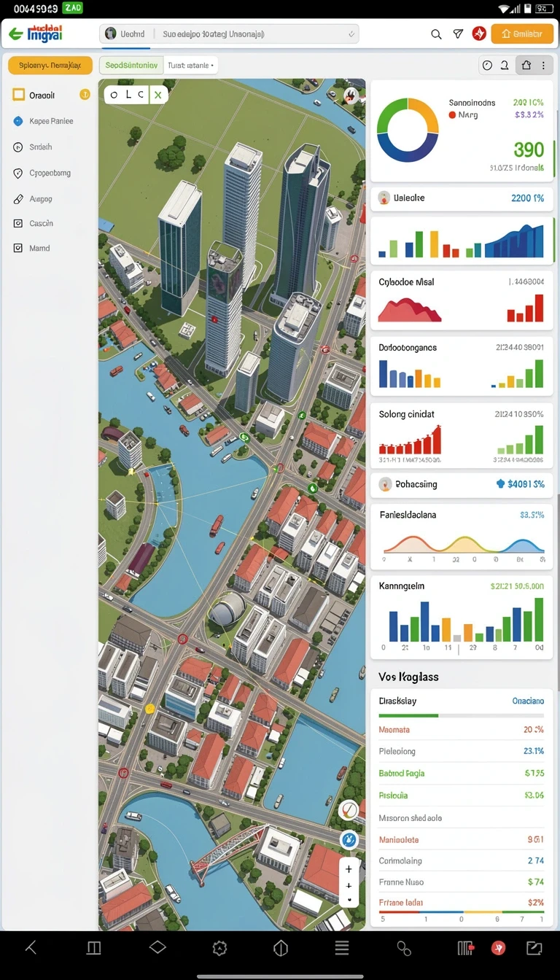Expand the top search bar dropdown chevron
Image resolution: width=560 pixels, height=980 pixels.
[x=352, y=34]
